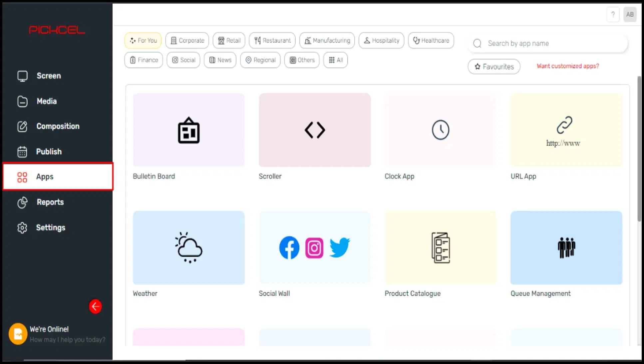Open the help question mark button
Viewport: 644px width, 364px height.
pos(613,14)
